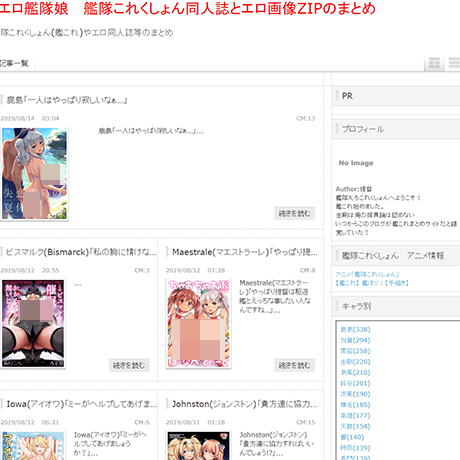This screenshot has width=460, height=460.
Task: Click 続きを読む on the 鹿島 article
Action: [295, 213]
